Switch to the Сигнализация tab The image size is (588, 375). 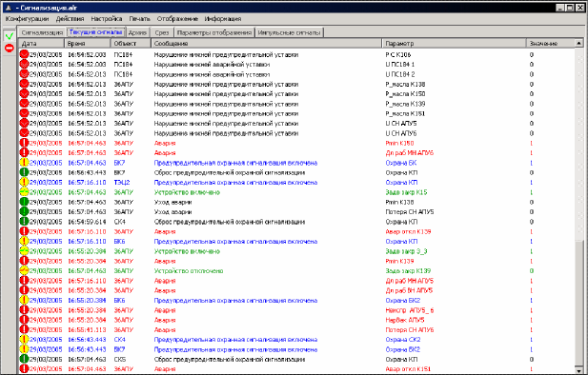point(42,32)
